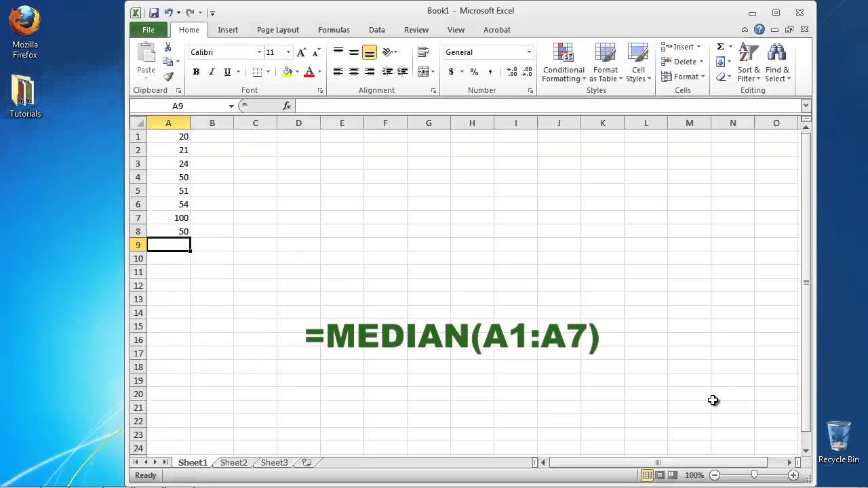Decrease indent in Alignment group

pyautogui.click(x=387, y=72)
